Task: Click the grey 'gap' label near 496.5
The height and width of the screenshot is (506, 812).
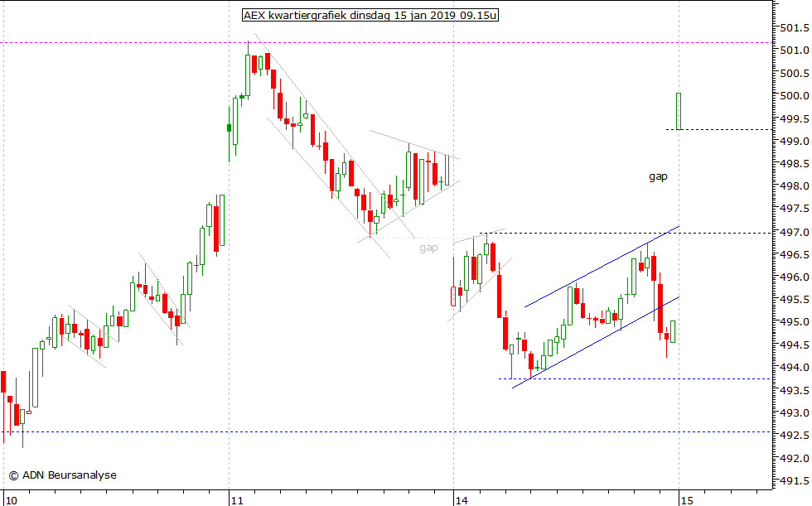Action: click(x=429, y=248)
